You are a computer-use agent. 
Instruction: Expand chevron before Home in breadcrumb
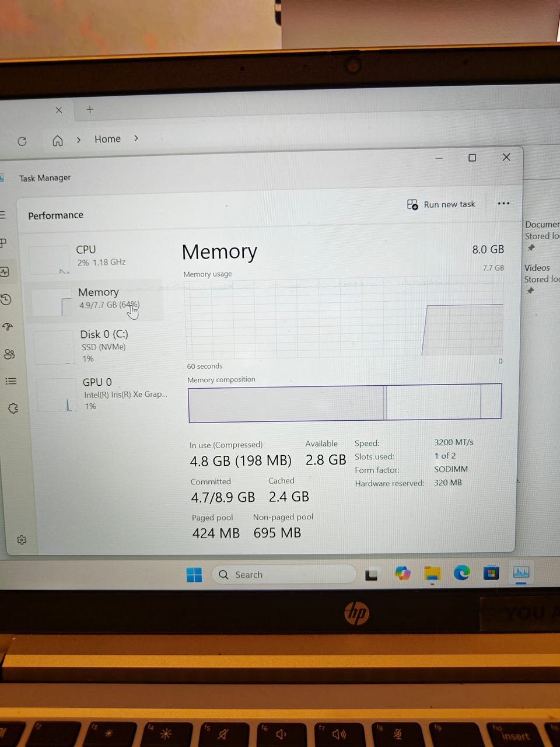coord(79,140)
